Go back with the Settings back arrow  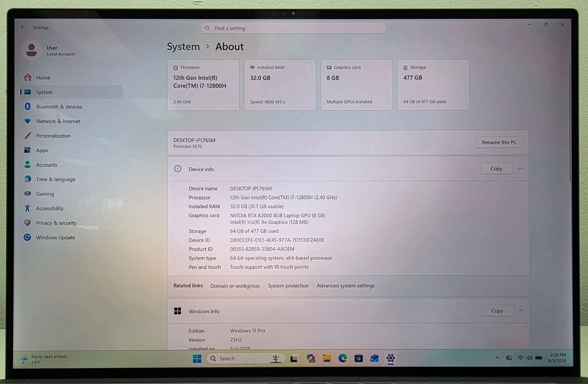pyautogui.click(x=23, y=28)
